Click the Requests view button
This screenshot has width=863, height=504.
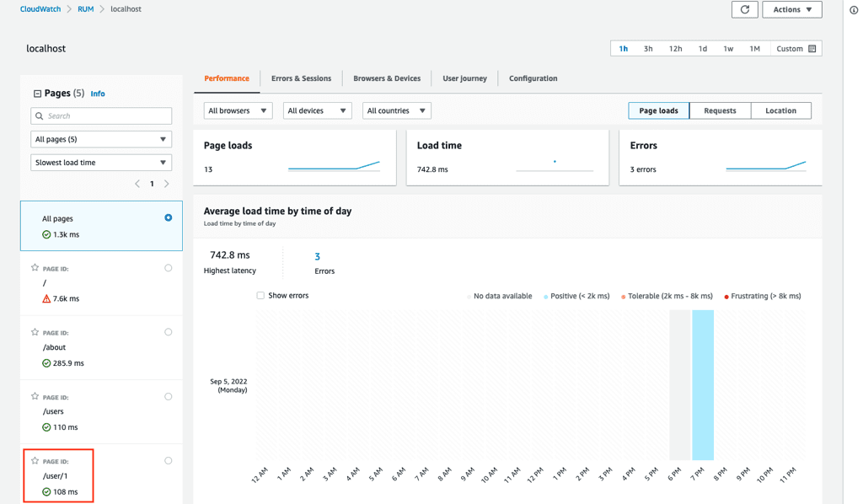(x=720, y=110)
